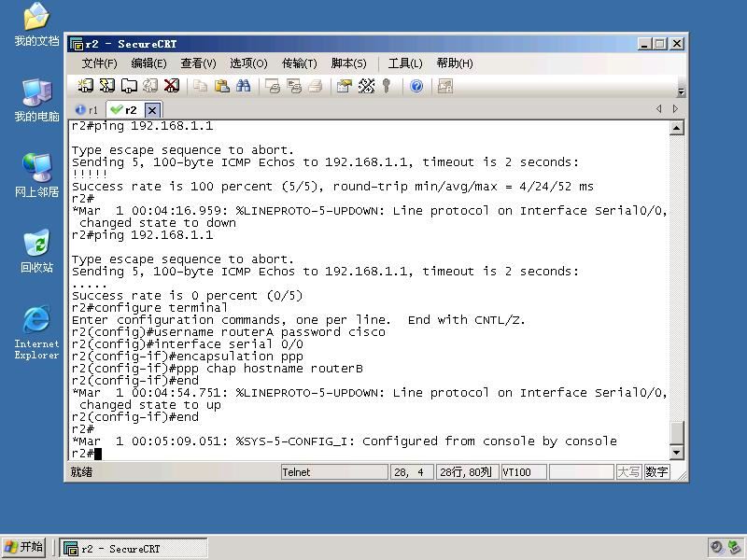Click the 开始 Start button

(x=24, y=547)
